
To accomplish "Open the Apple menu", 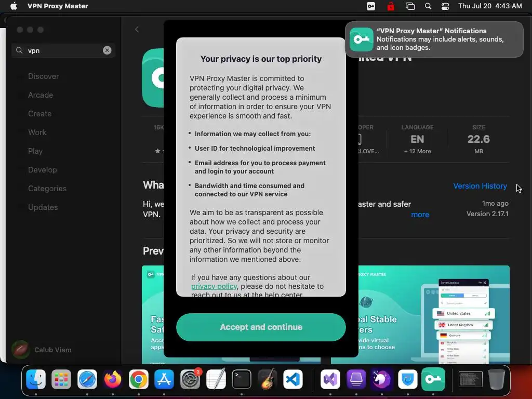I will click(14, 6).
